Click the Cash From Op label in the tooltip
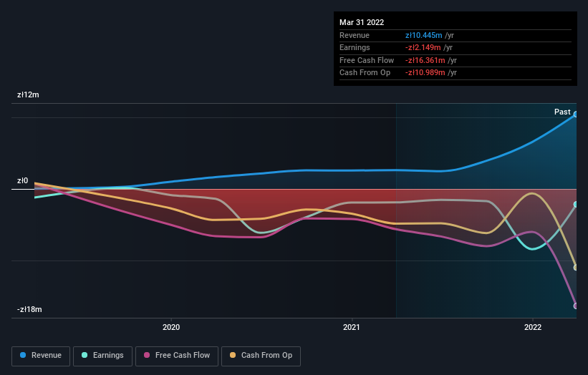 [365, 73]
